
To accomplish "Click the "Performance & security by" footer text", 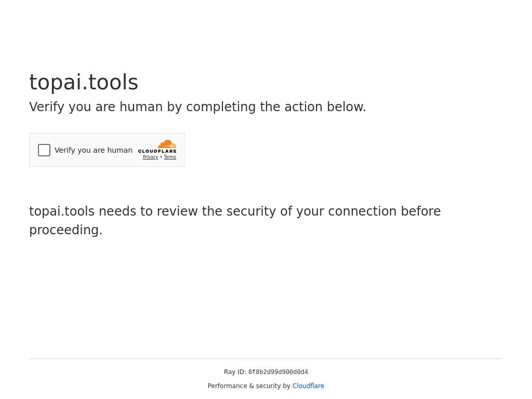I will click(x=249, y=386).
